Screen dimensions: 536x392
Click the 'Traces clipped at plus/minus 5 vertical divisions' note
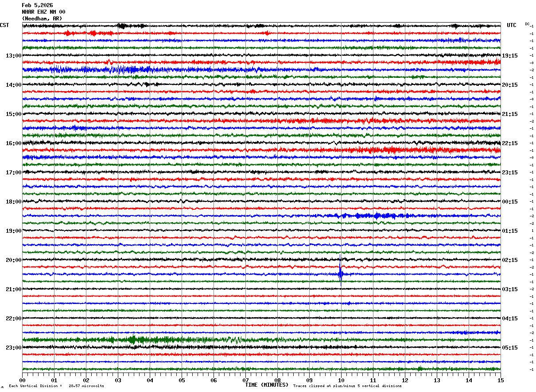347,386
